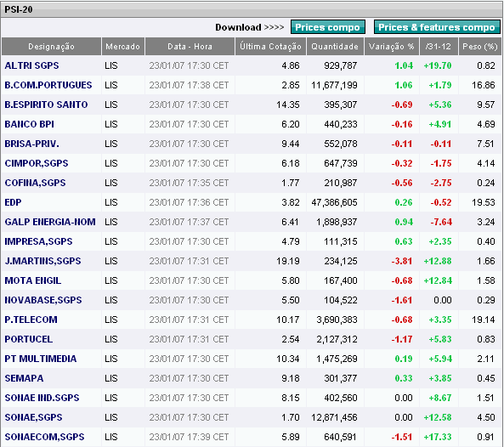Screen dimensions: 504x447
Task: Open the GALP ENERGIA-NOM stock link
Action: click(50, 222)
